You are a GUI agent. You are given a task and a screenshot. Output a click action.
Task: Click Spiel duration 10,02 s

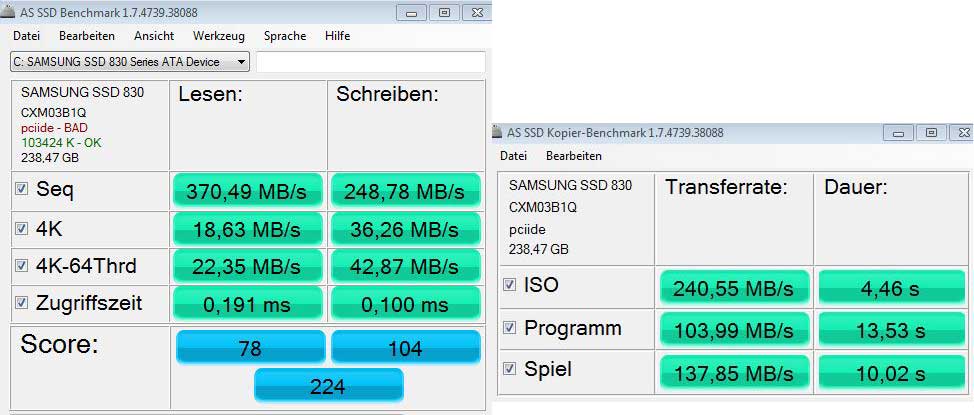tap(891, 372)
